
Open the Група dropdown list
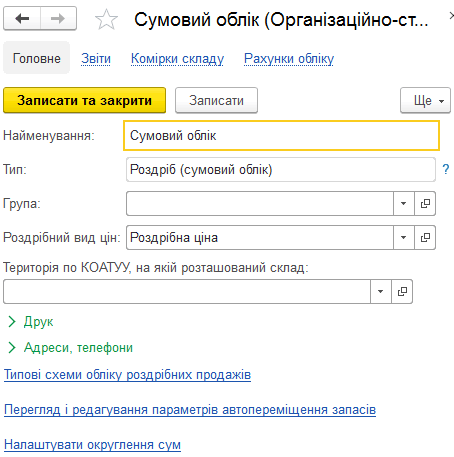403,203
